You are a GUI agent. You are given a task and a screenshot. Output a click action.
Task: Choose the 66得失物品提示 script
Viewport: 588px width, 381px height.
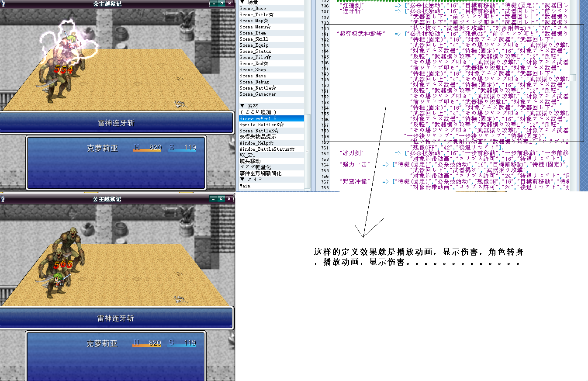click(271, 137)
